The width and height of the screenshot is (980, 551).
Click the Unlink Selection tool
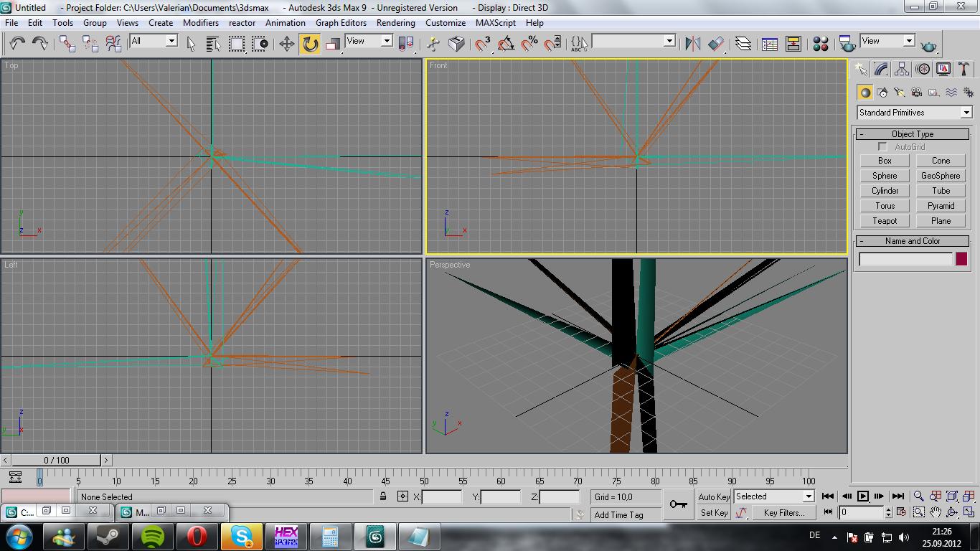click(x=90, y=44)
